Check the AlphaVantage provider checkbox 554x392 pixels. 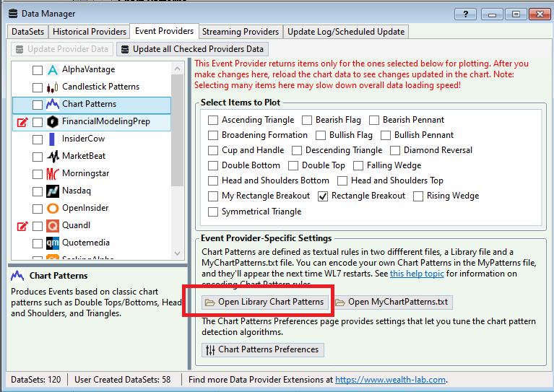[x=38, y=70]
